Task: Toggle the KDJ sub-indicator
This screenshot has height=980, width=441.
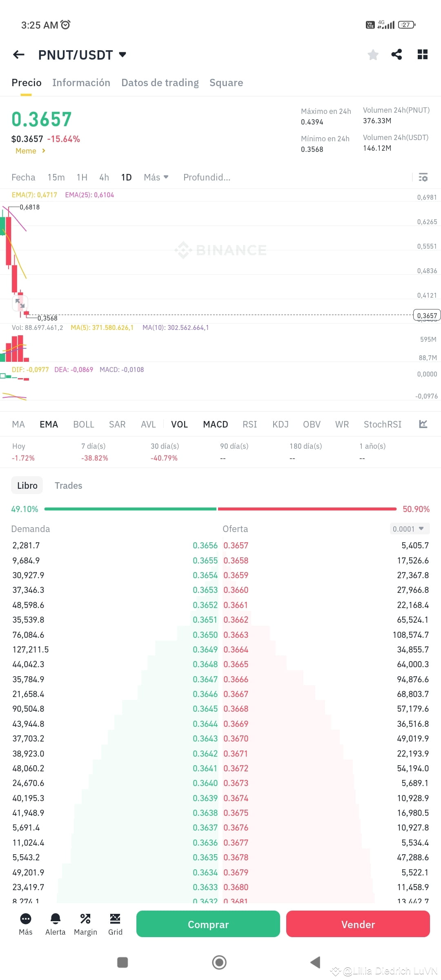Action: coord(281,424)
